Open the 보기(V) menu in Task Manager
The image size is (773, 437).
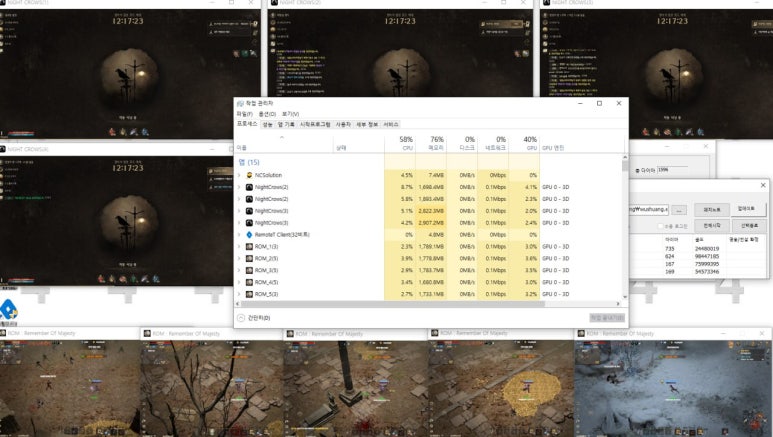290,114
